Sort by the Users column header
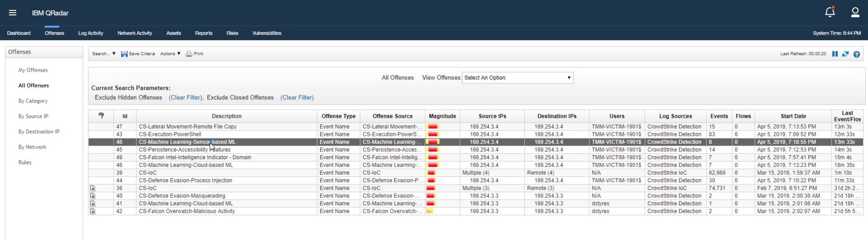 point(617,116)
